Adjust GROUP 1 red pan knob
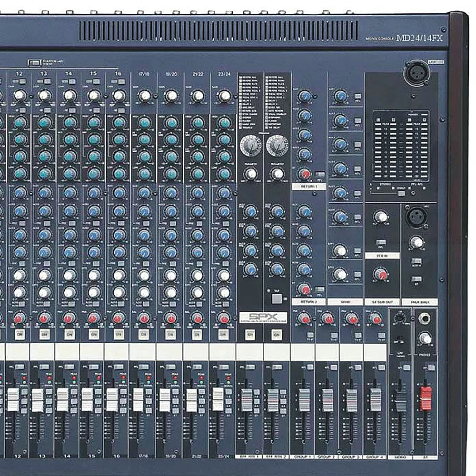 point(305,318)
